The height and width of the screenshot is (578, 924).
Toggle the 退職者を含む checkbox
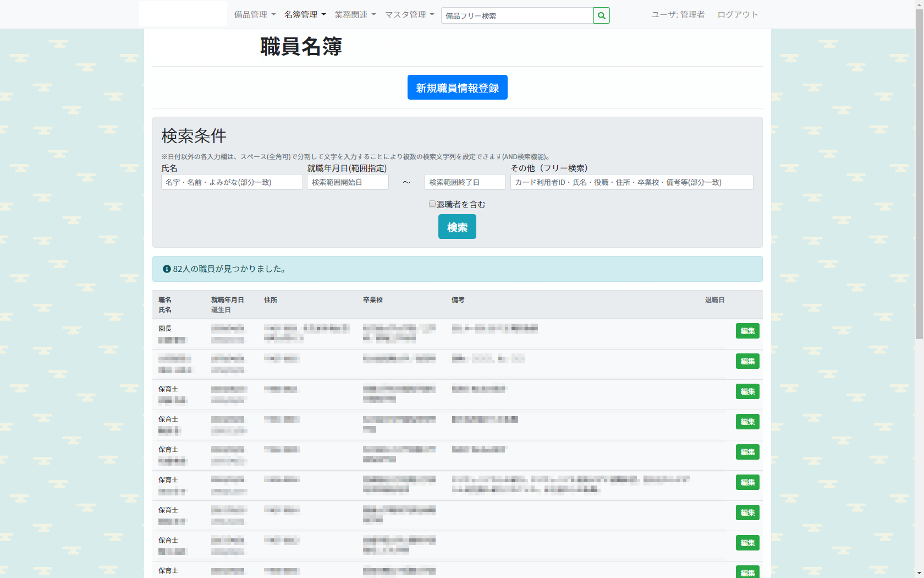tap(432, 204)
